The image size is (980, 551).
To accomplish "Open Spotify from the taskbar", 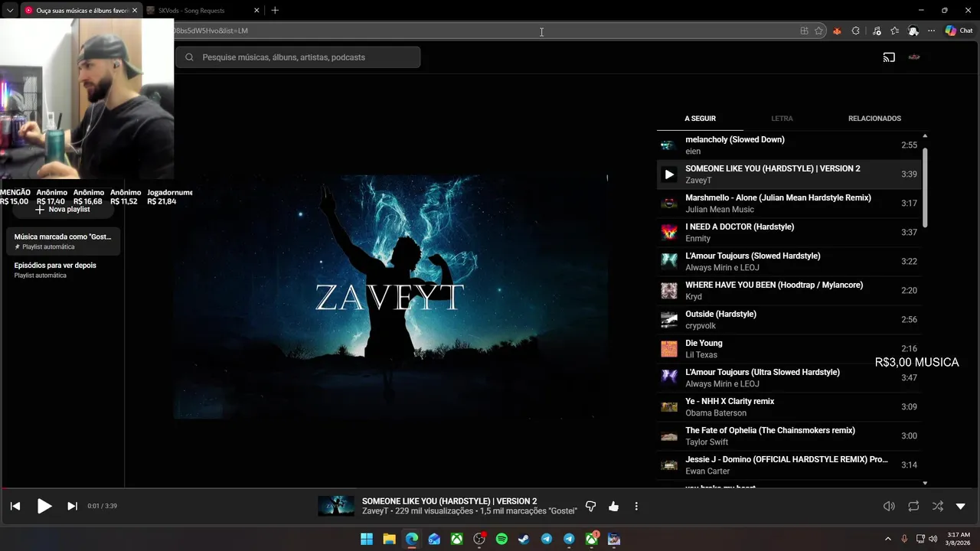I will pos(501,539).
